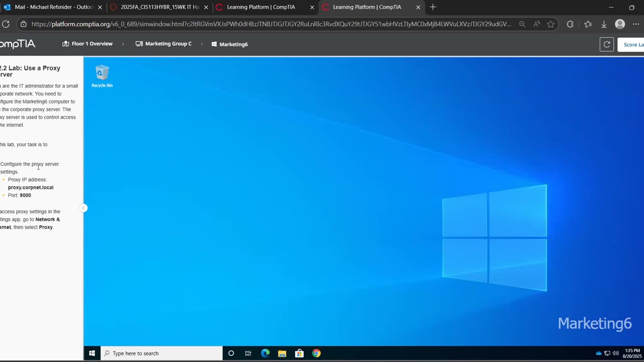Open the Recycle Bin desktop icon
This screenshot has width=644, height=362.
click(x=102, y=76)
